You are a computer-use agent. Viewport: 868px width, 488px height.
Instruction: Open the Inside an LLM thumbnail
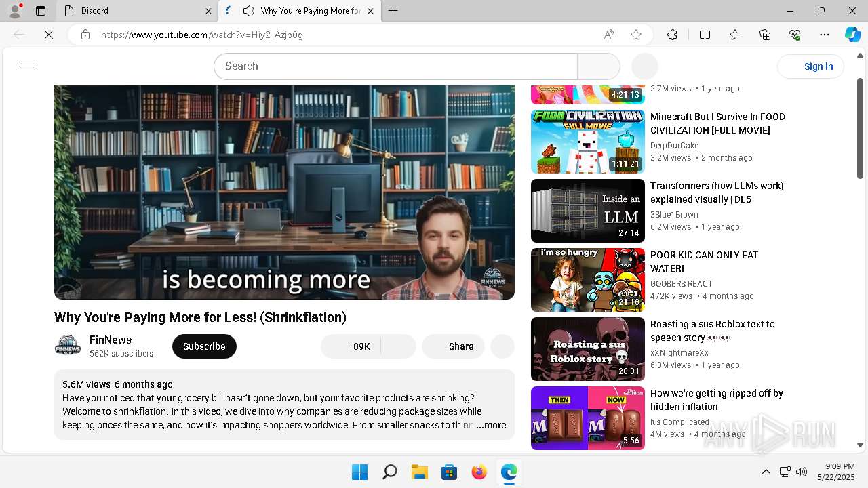pos(588,211)
